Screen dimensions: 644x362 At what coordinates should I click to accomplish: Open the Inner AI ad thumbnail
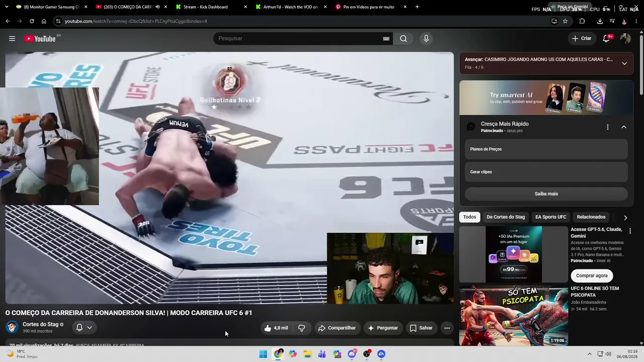point(514,254)
